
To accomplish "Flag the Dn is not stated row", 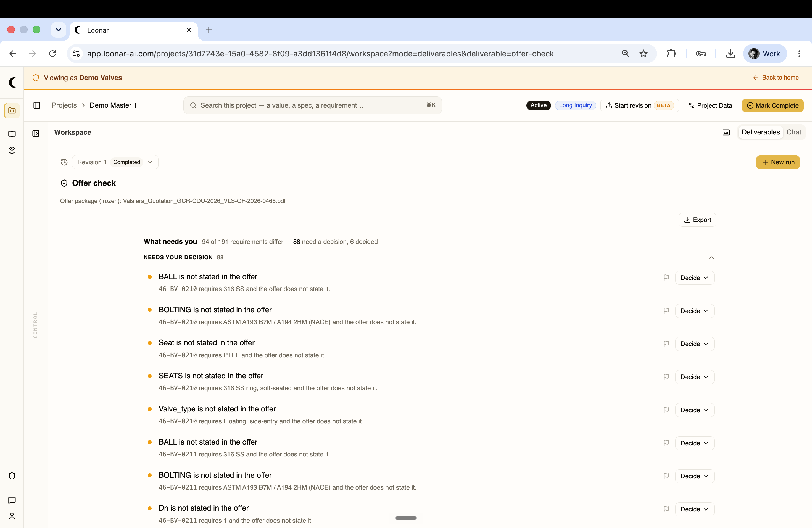I will pyautogui.click(x=666, y=509).
